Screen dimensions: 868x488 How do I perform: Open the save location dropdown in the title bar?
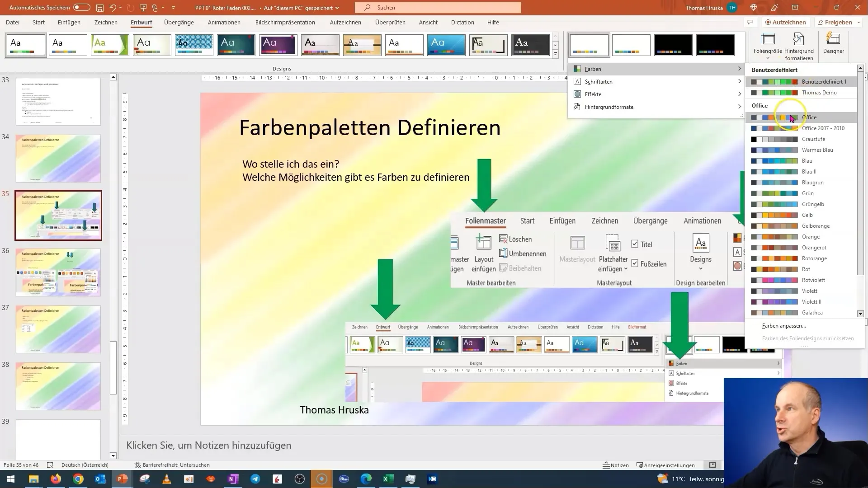pyautogui.click(x=337, y=8)
